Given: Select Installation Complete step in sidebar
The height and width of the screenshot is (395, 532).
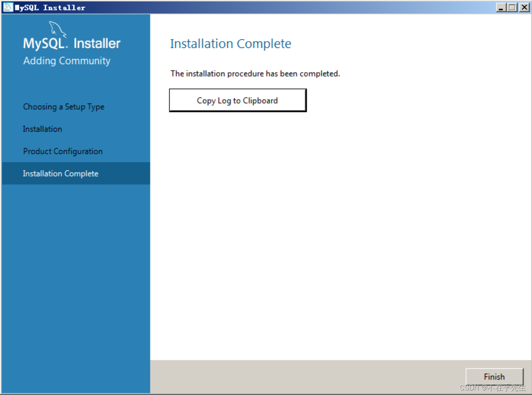Looking at the screenshot, I should 76,173.
